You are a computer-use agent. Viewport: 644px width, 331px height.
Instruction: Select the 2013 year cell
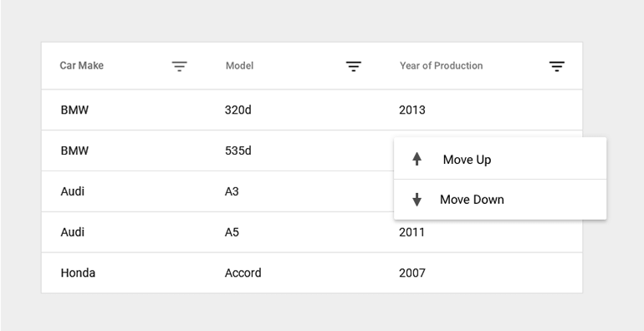pos(412,110)
